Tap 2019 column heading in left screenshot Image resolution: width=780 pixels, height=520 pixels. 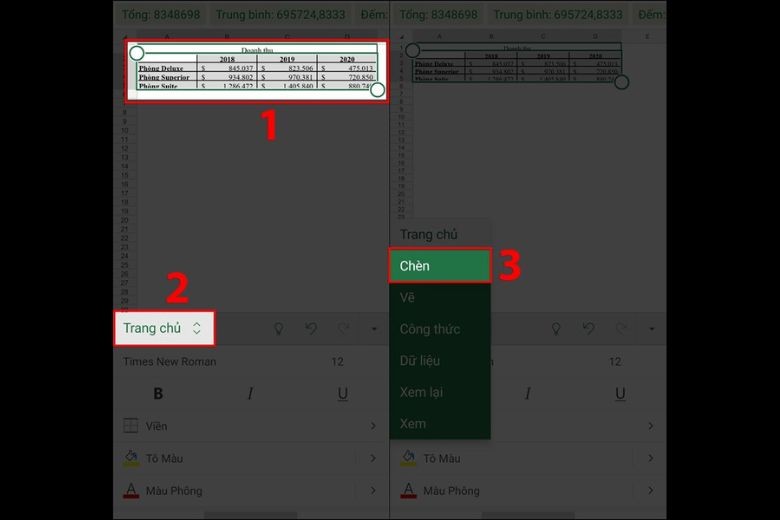[x=287, y=59]
